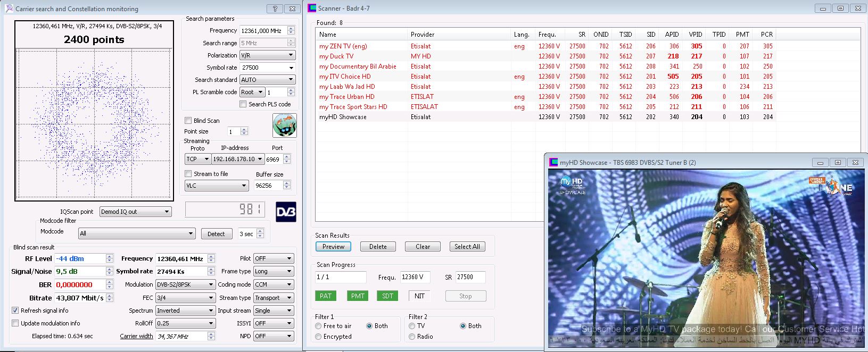Select my ZEN TV (eng) channel
The image size is (868, 352).
tap(545, 46)
